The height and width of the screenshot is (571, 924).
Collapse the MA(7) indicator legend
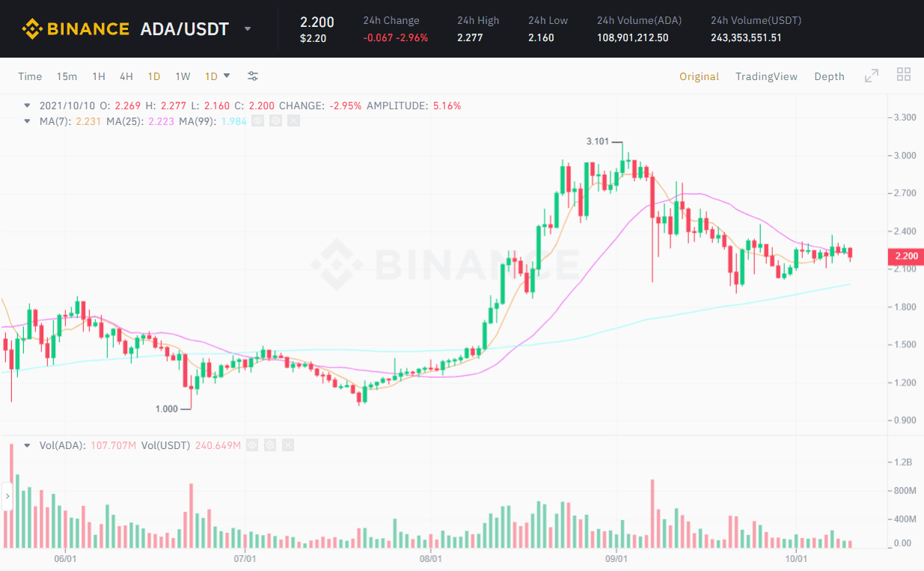(28, 120)
